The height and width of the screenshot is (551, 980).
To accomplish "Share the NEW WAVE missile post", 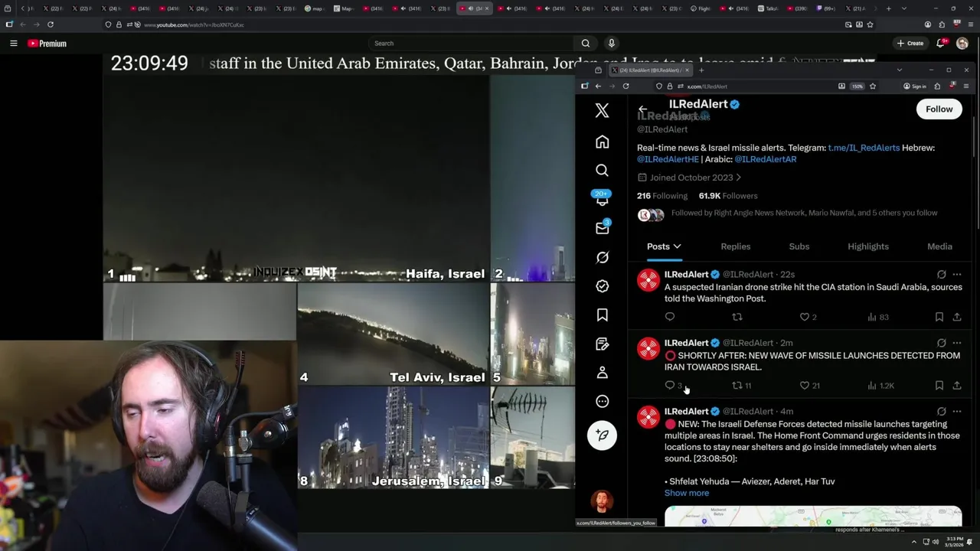I will 957,386.
